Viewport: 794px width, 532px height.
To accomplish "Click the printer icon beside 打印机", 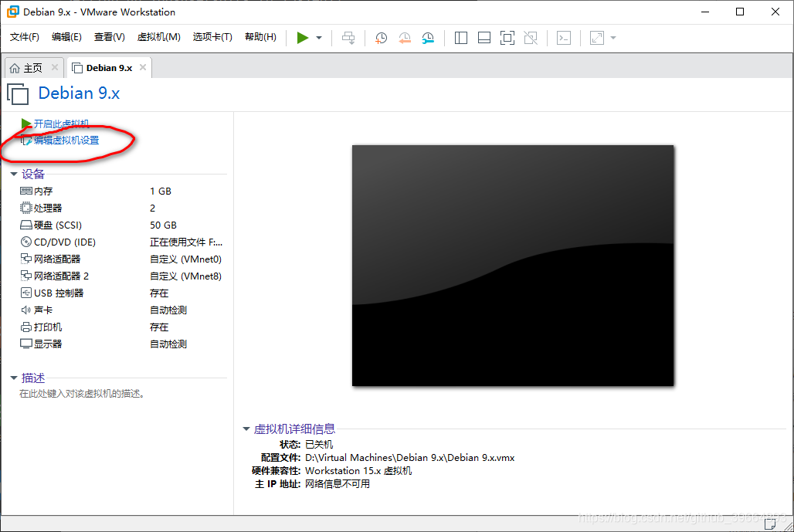I will (25, 327).
